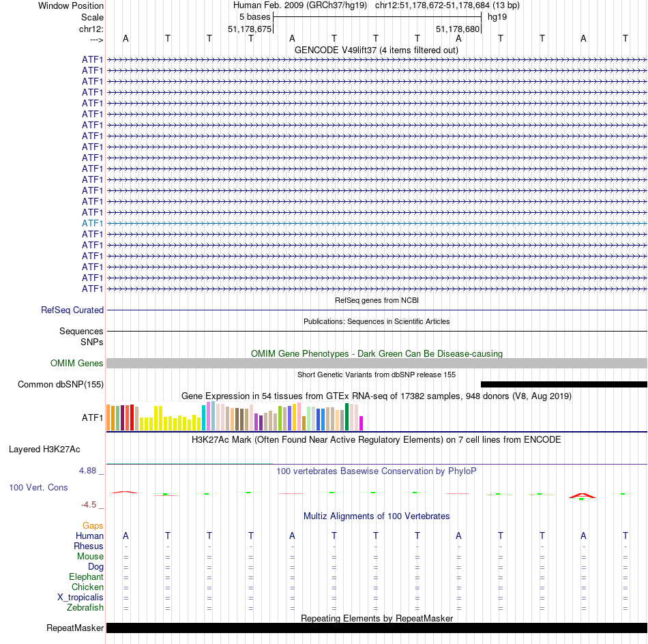This screenshot has width=648, height=644.
Task: Click the Human alignment row label
Action: 89,536
